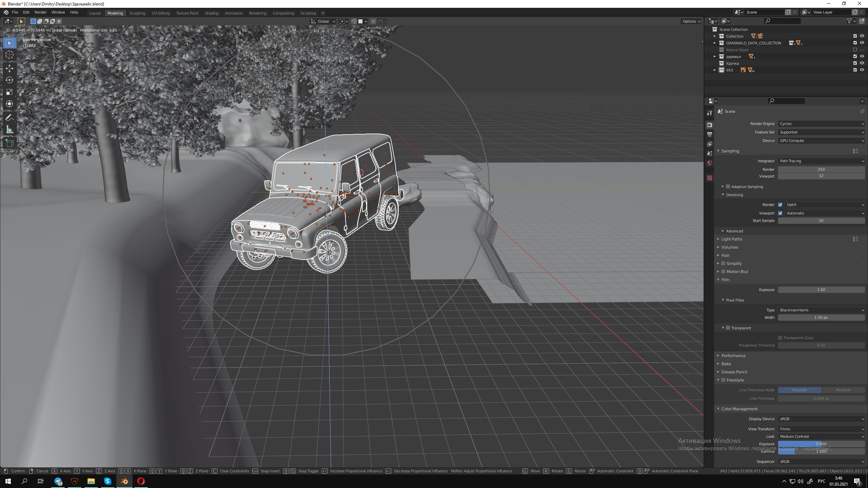Open the Texture properties tab
Screen dimensions: 868x488
pos(709,178)
